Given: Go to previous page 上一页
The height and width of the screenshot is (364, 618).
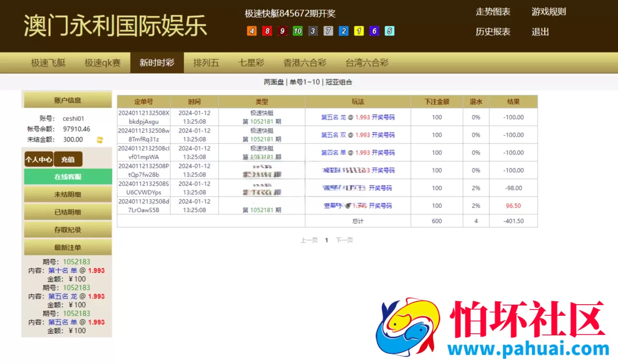Looking at the screenshot, I should tap(309, 240).
